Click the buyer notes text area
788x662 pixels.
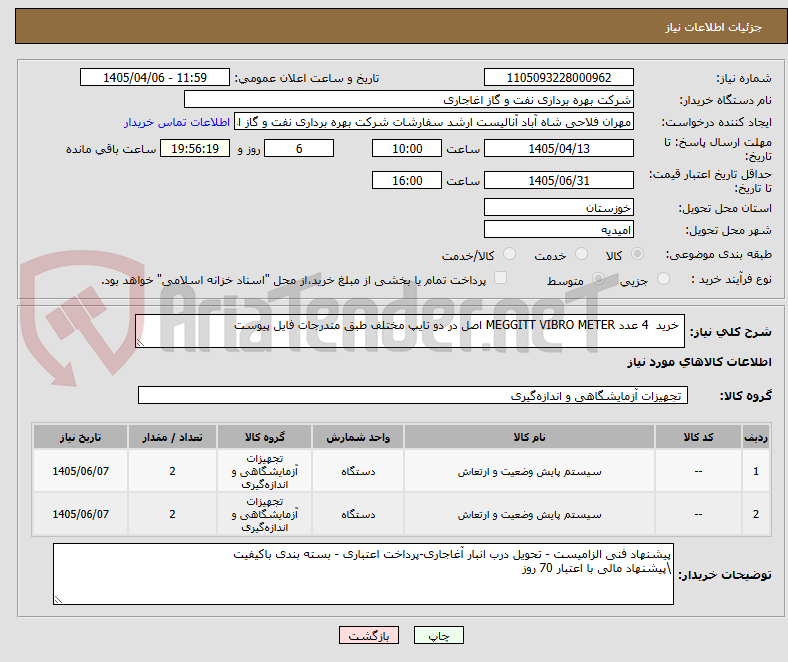point(363,574)
